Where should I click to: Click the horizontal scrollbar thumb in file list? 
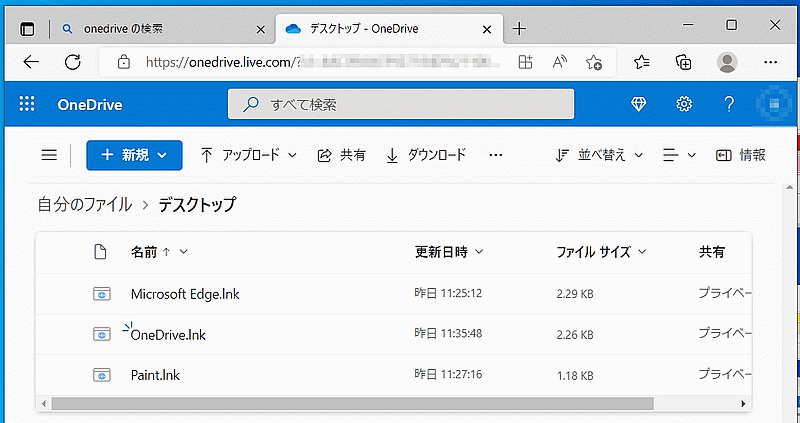point(353,404)
